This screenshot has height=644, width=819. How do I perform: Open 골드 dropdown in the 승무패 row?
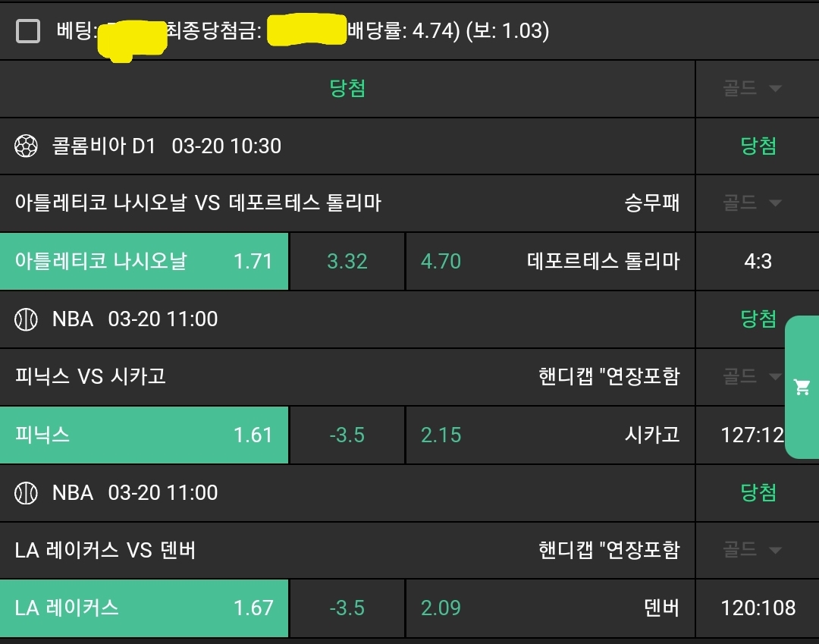[x=752, y=203]
